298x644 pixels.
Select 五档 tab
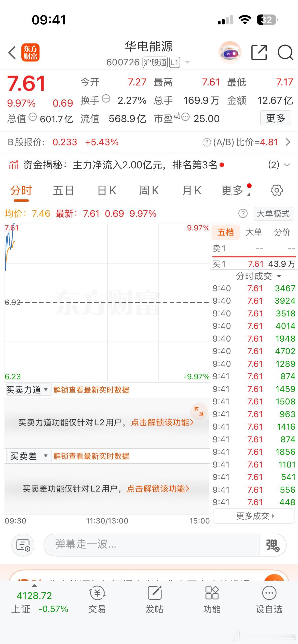pyautogui.click(x=226, y=232)
